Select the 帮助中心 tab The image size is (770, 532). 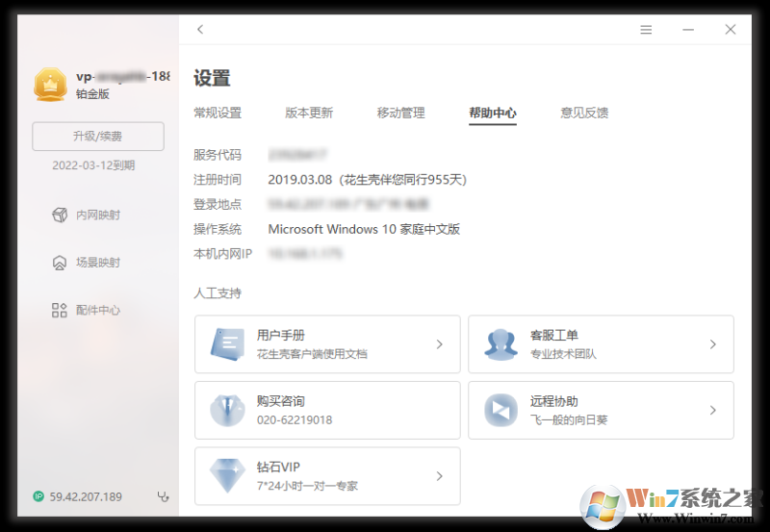[493, 113]
